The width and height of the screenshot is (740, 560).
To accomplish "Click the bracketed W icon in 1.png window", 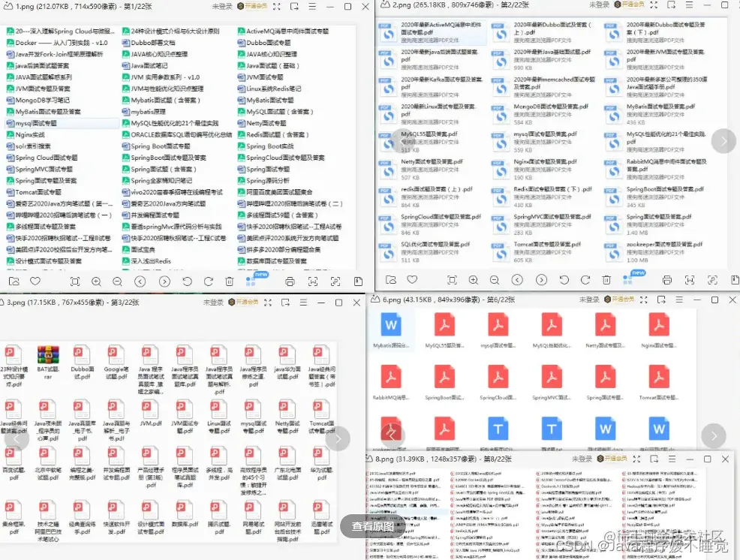I will pos(313,282).
